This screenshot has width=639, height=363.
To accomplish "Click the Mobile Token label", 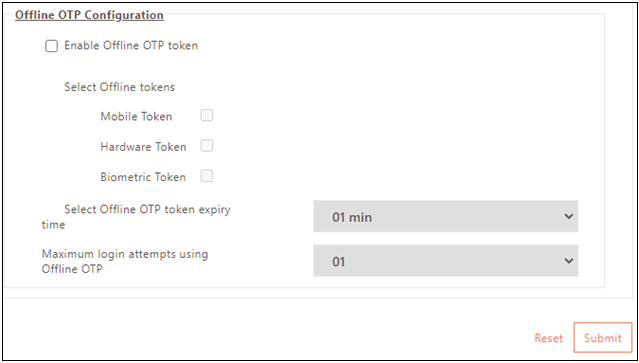I will tap(136, 117).
